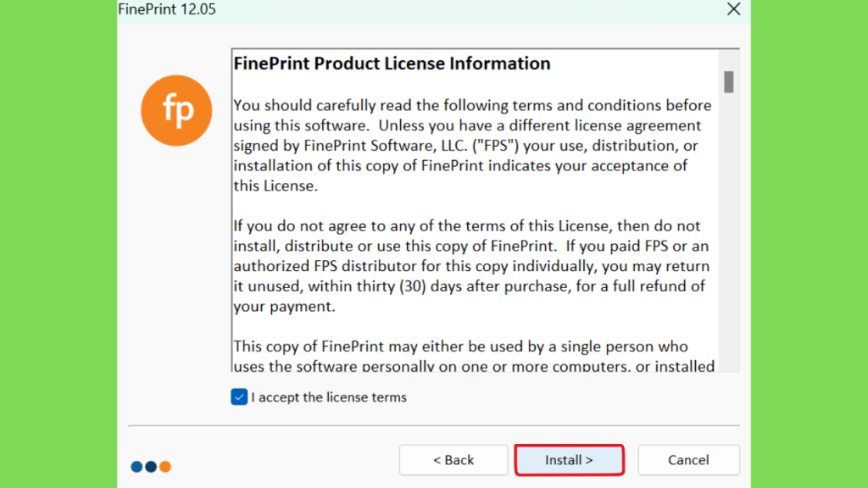Cancel the FinePrint setup
Screen dimensions: 868x488
tap(688, 460)
